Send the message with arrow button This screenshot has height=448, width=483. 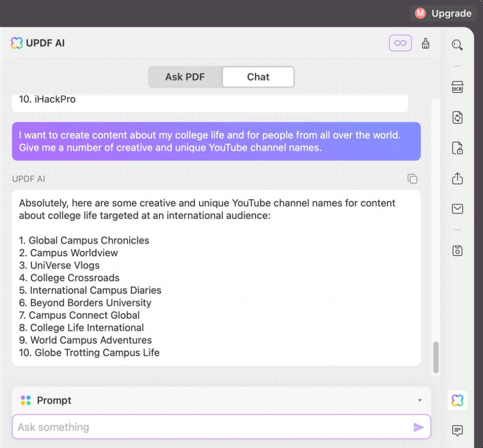(x=418, y=427)
